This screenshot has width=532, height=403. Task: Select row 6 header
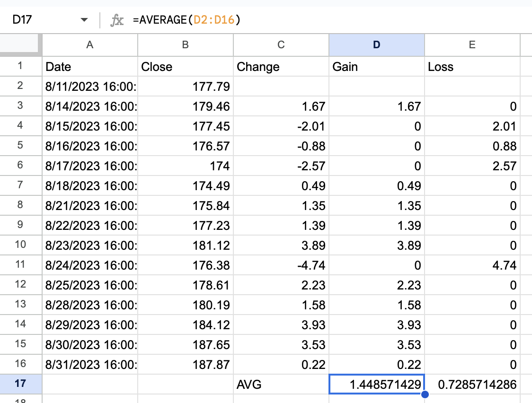[21, 166]
